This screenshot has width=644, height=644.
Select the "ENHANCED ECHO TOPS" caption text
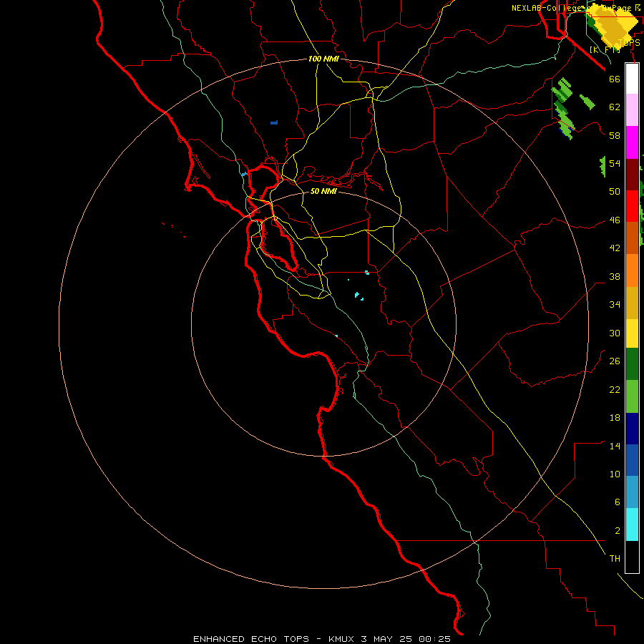click(x=251, y=639)
